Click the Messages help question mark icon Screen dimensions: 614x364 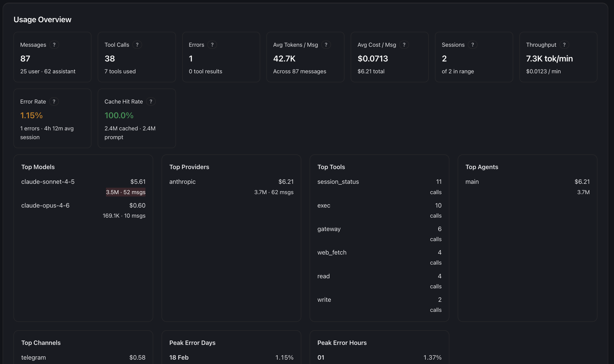coord(54,45)
